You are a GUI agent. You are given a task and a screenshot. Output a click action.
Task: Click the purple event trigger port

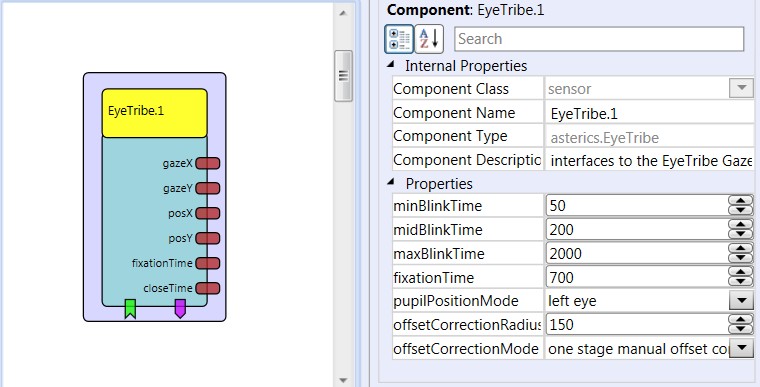pos(180,308)
